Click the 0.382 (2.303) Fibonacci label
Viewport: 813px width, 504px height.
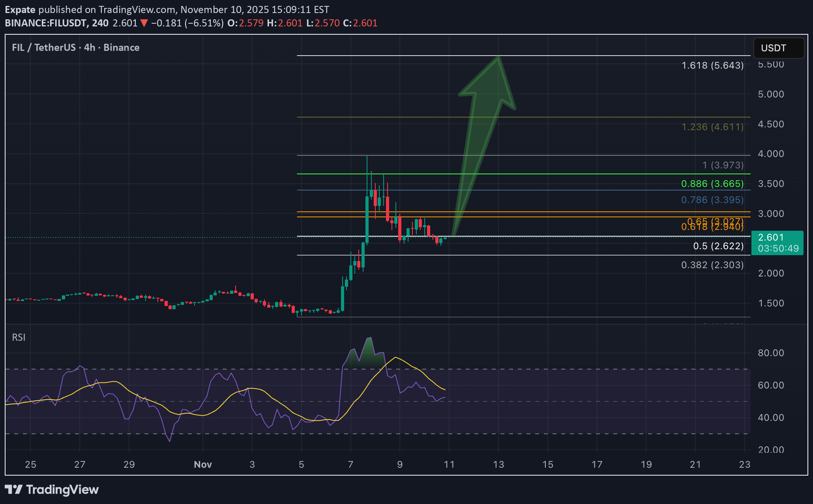(712, 265)
